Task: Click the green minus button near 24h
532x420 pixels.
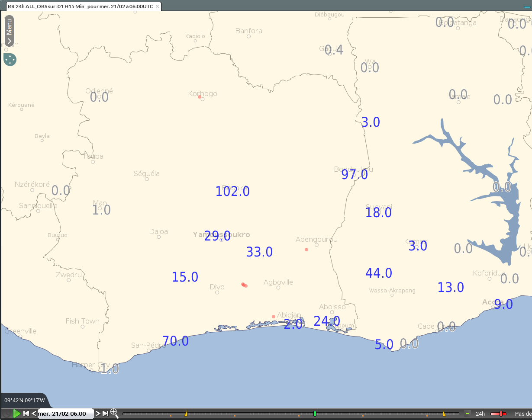Action: (468, 414)
